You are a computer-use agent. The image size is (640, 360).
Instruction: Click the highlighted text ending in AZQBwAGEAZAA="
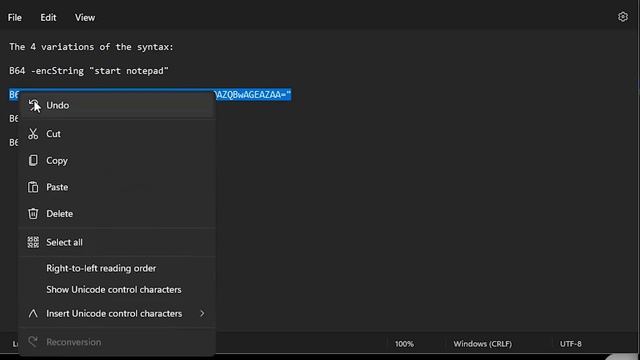point(253,95)
